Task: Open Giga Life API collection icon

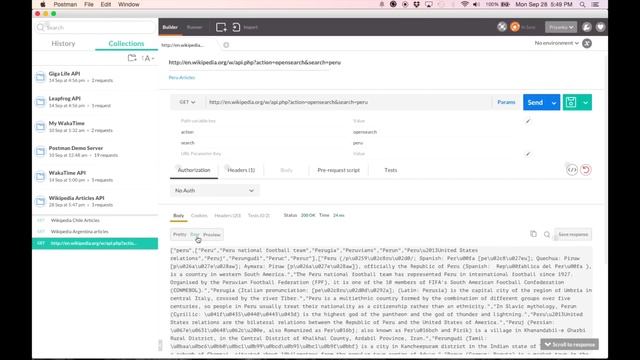Action: 40,77
